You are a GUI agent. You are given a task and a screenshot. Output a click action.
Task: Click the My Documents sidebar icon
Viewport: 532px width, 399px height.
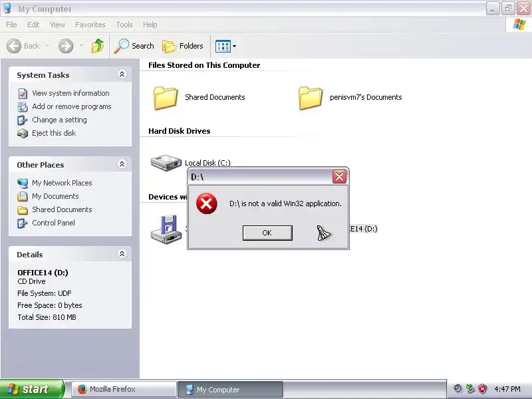coord(23,196)
